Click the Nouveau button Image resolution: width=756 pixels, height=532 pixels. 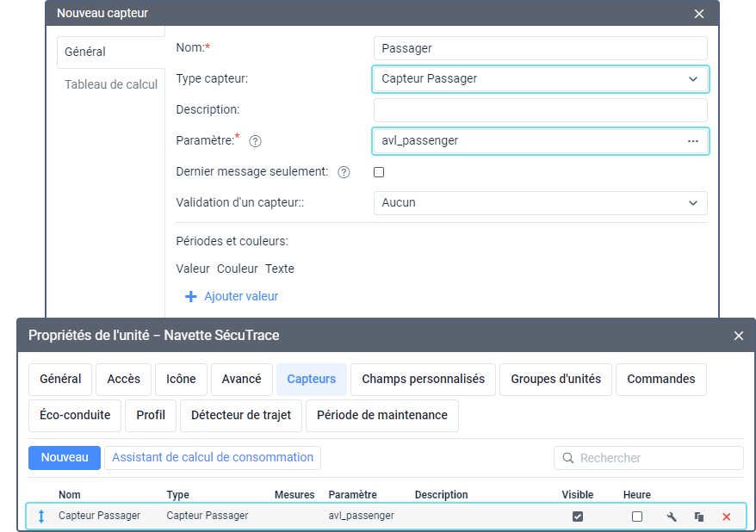click(x=65, y=457)
